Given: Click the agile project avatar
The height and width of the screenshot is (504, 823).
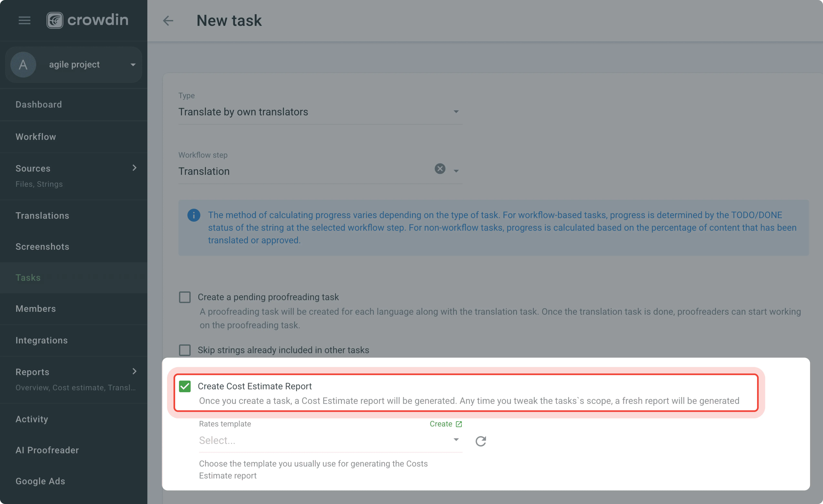Looking at the screenshot, I should coord(23,64).
